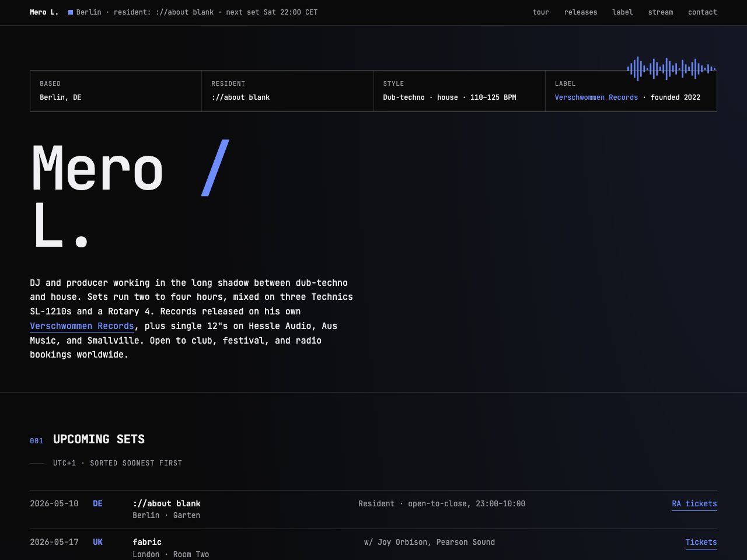747x560 pixels.
Task: Open the releases nav item
Action: tap(581, 12)
